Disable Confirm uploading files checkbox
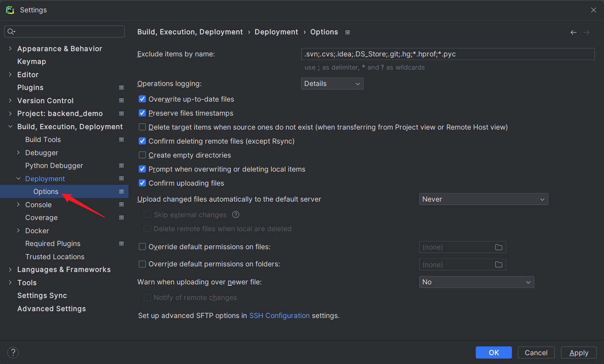 pos(142,183)
